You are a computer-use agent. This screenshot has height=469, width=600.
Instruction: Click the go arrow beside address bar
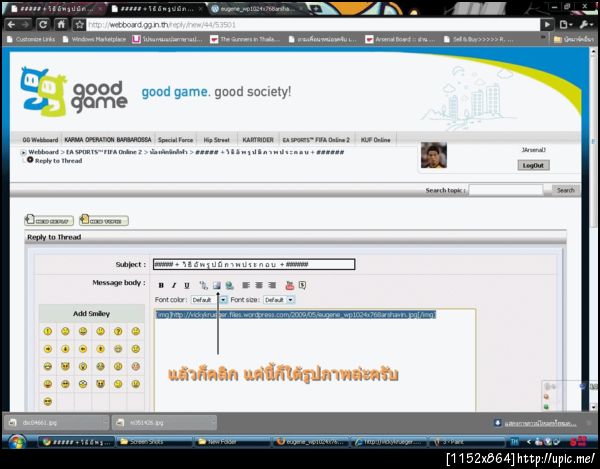[547, 25]
